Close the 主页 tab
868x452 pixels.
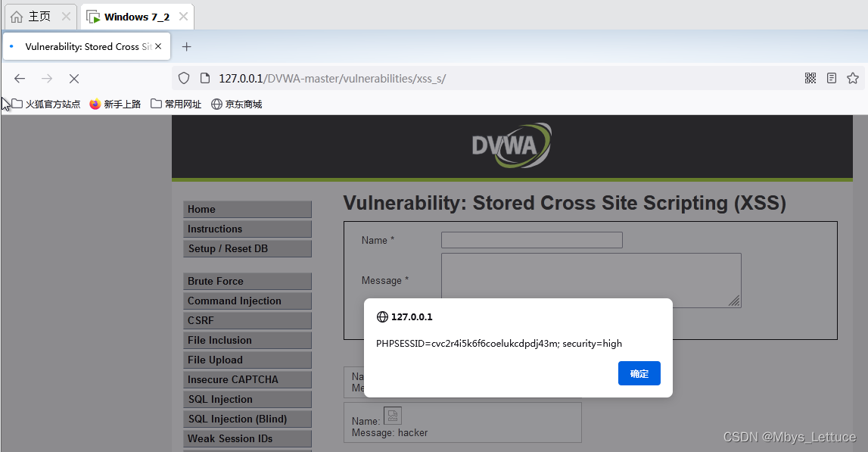(x=66, y=16)
